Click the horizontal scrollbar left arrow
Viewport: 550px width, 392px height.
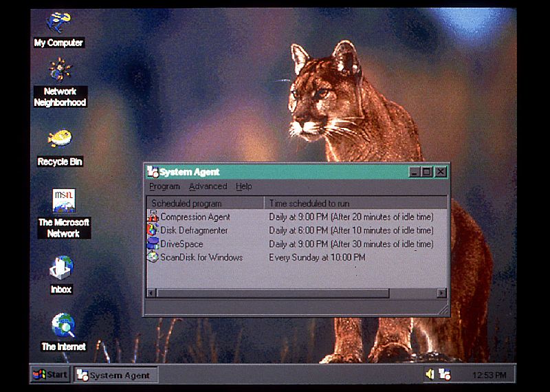[x=151, y=293]
